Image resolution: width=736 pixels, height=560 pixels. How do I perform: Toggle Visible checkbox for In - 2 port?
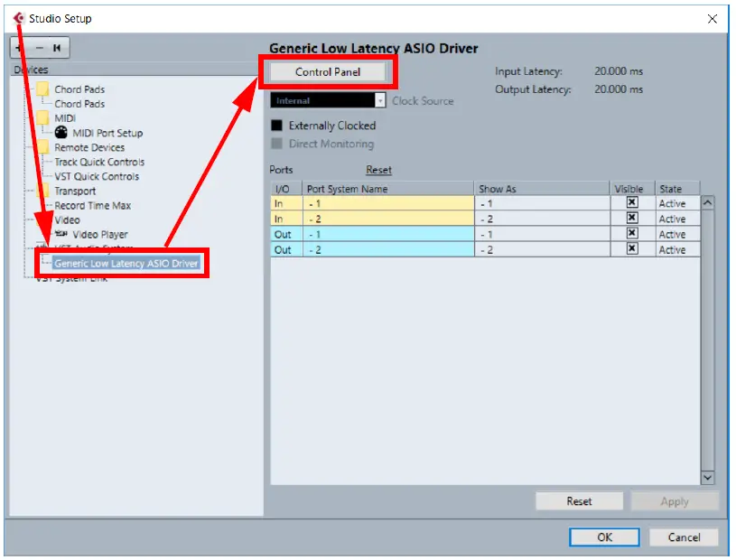[x=632, y=218]
